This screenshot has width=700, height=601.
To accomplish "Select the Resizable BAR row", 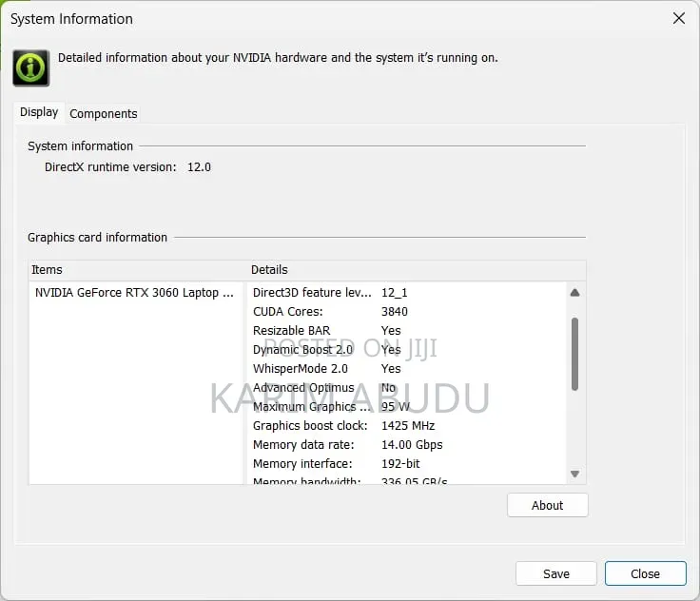I will [407, 331].
